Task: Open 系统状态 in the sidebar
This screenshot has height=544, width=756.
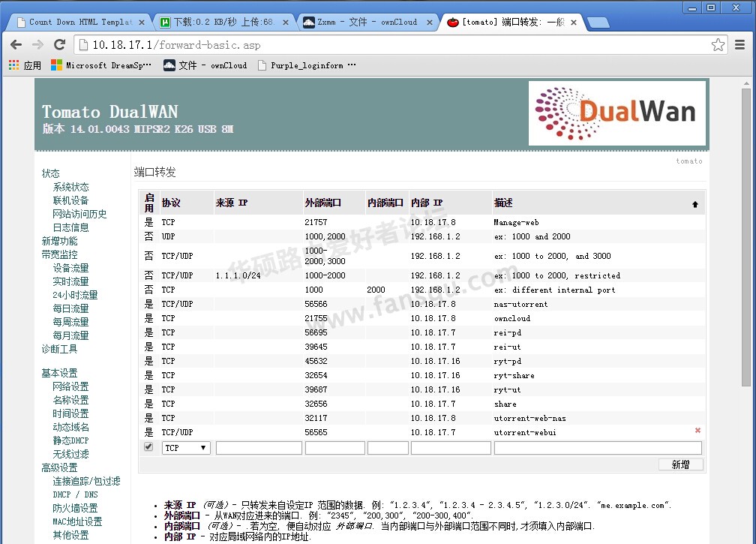Action: [x=70, y=187]
